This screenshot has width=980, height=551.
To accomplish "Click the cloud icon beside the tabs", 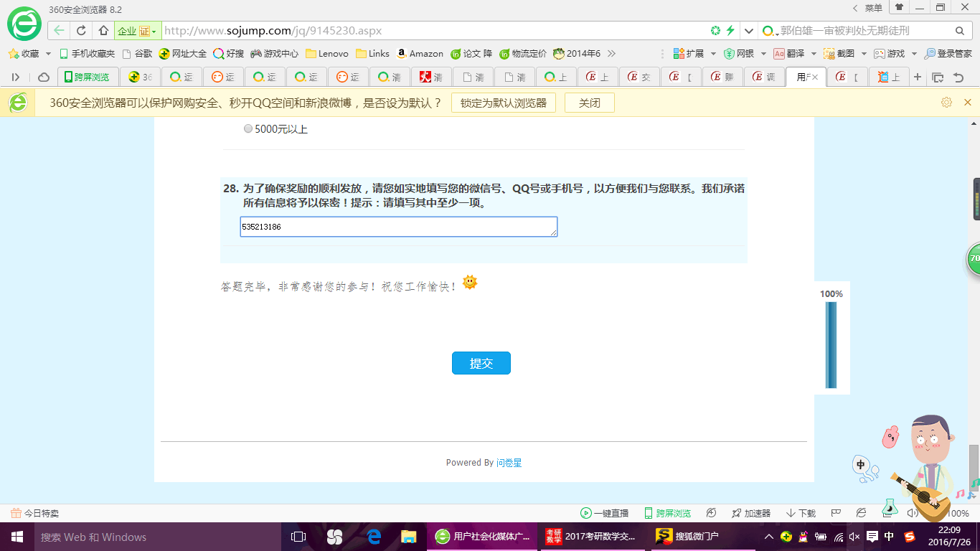I will (x=44, y=77).
